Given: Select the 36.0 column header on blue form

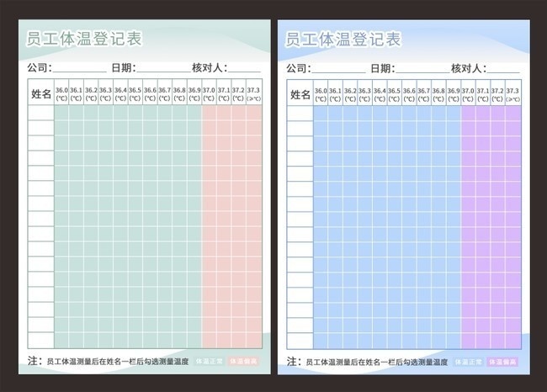Looking at the screenshot, I should click(x=321, y=93).
